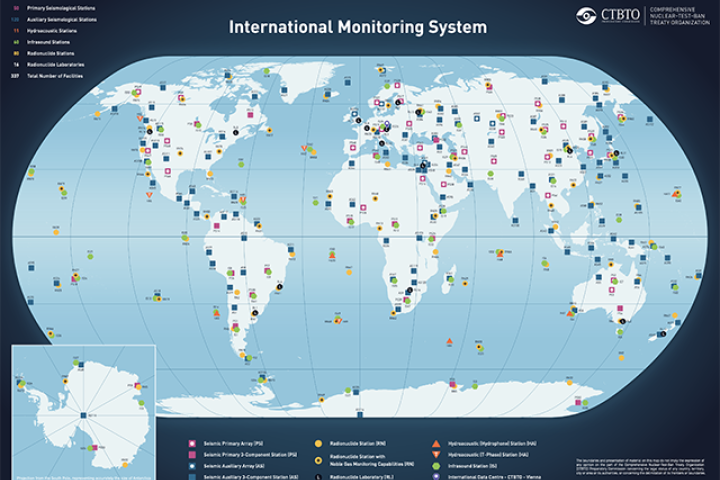Viewport: 720px width, 480px height.
Task: Select 'Radionuclide Laboratories' in the count list
Action: point(56,65)
